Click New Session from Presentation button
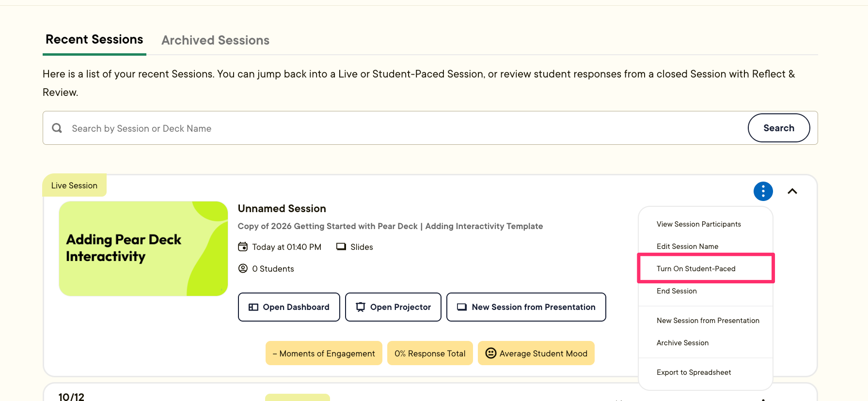The width and height of the screenshot is (868, 401). tap(526, 307)
